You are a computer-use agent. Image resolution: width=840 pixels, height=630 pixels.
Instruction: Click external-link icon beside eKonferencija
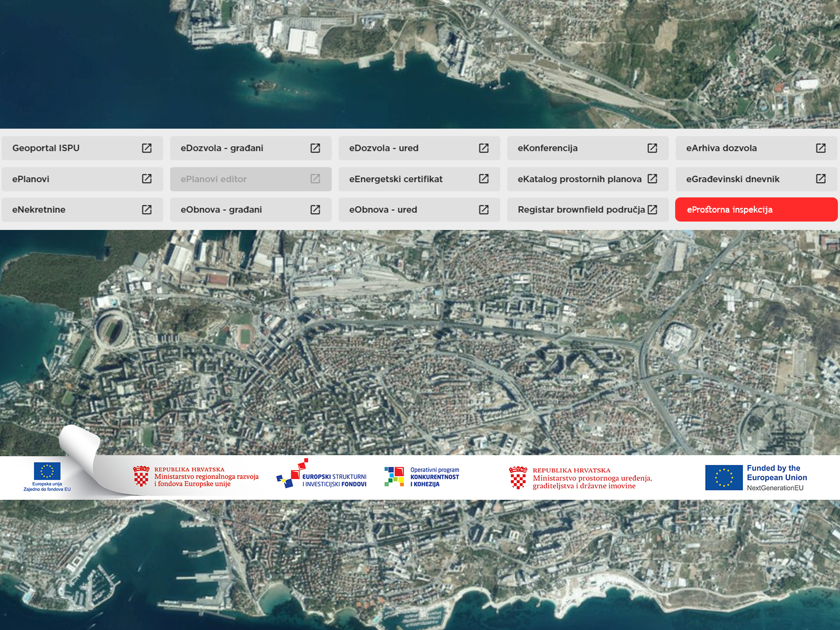coord(653,148)
